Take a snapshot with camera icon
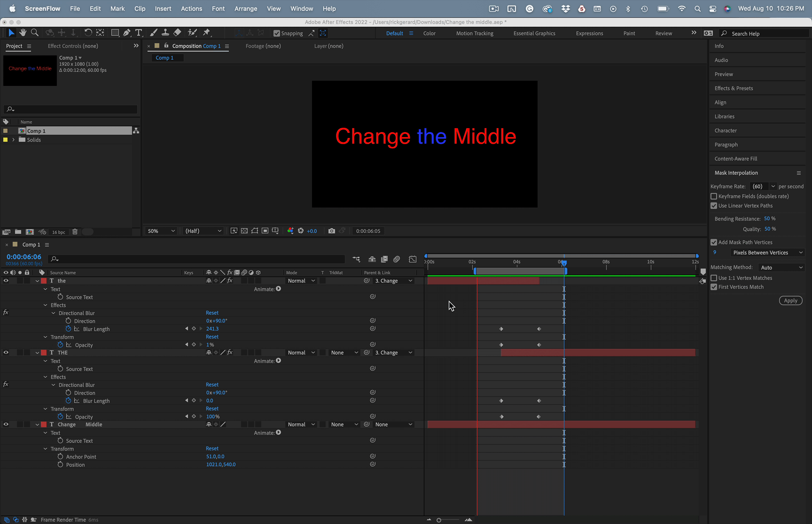812x524 pixels. pyautogui.click(x=332, y=231)
